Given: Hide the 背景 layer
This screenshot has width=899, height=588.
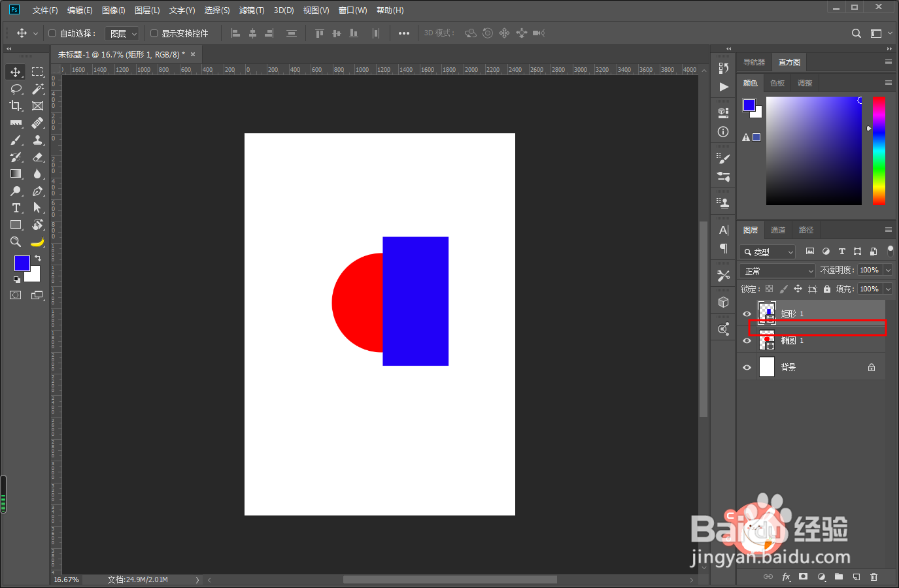Looking at the screenshot, I should 747,367.
